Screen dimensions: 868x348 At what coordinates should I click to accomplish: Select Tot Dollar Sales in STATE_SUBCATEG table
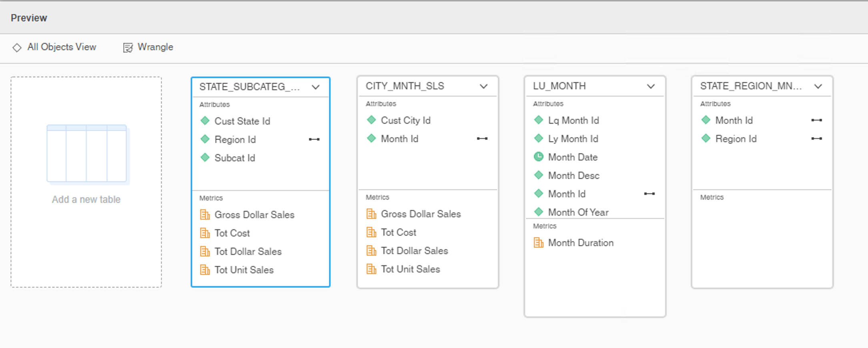(x=248, y=251)
